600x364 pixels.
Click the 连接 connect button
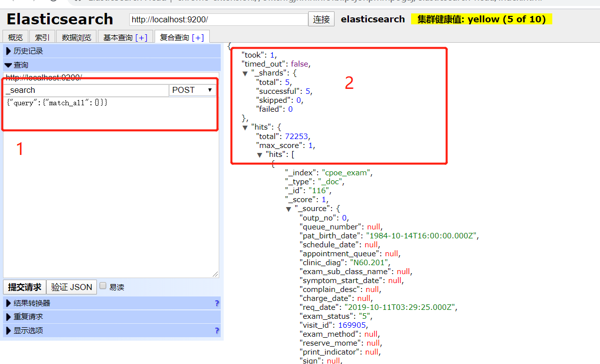coord(322,19)
